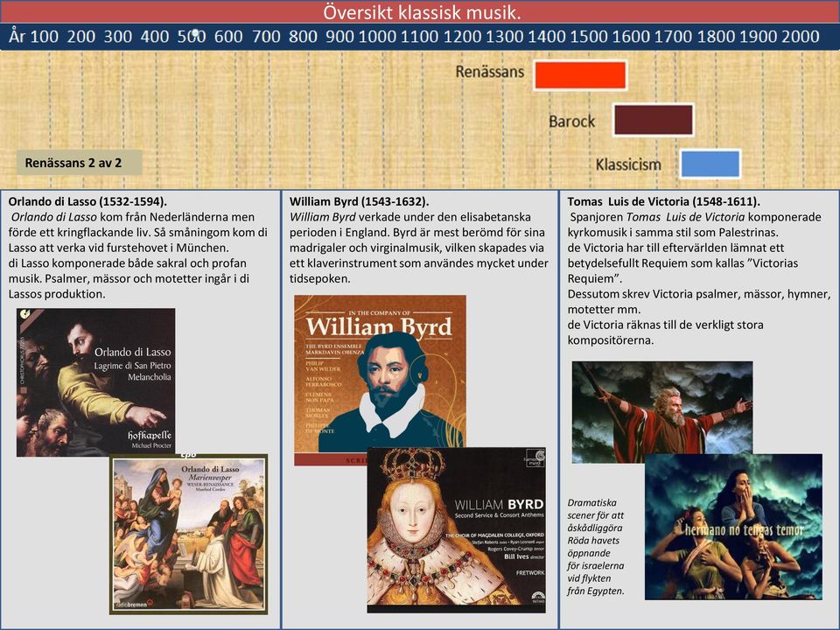Viewport: 840px width, 630px height.
Task: Click the Moses parting sea image
Action: tap(662, 412)
